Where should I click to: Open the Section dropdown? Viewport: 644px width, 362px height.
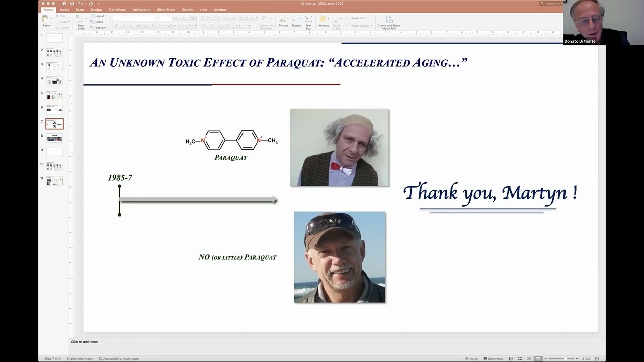point(99,28)
